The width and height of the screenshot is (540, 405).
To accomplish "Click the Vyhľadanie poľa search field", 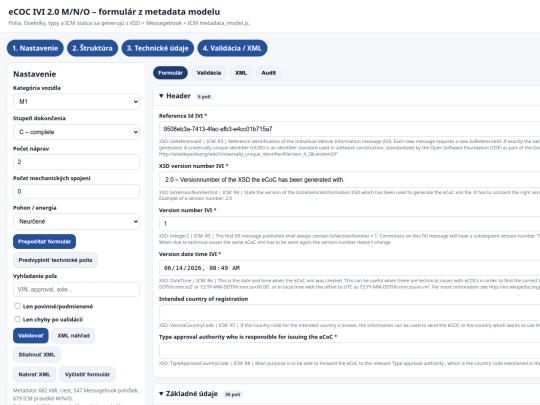I will coord(76,289).
